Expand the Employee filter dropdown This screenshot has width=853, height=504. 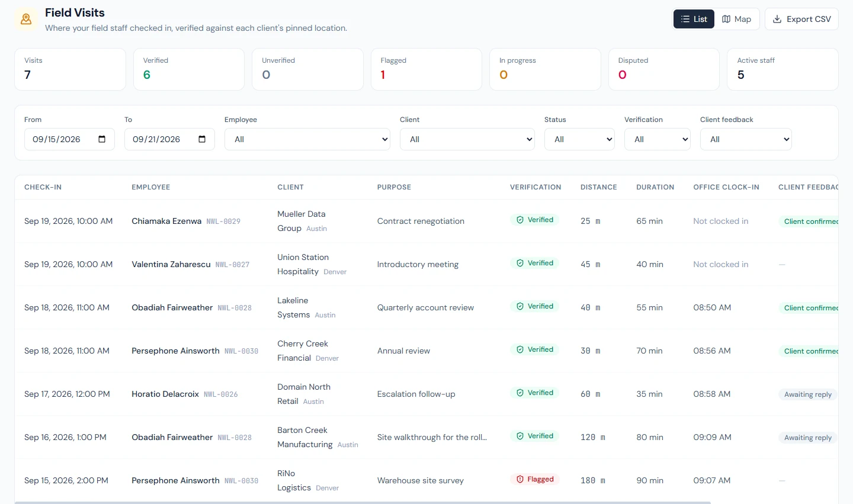pos(307,139)
